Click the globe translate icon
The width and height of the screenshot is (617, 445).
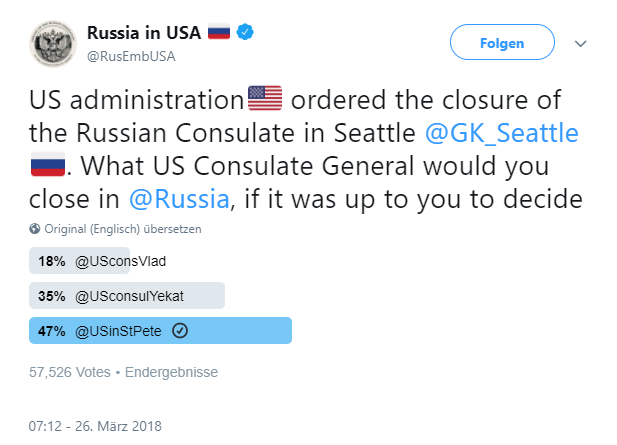tap(34, 229)
